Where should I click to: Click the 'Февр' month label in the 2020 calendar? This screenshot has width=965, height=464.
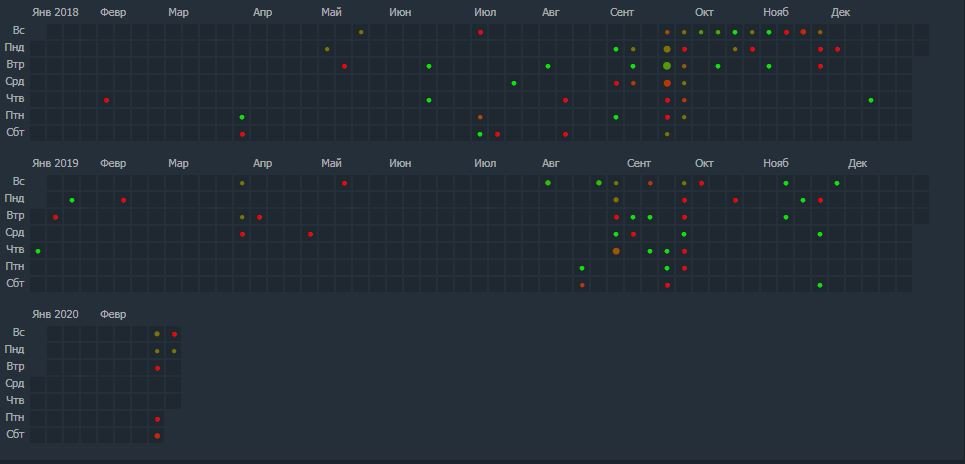(113, 314)
